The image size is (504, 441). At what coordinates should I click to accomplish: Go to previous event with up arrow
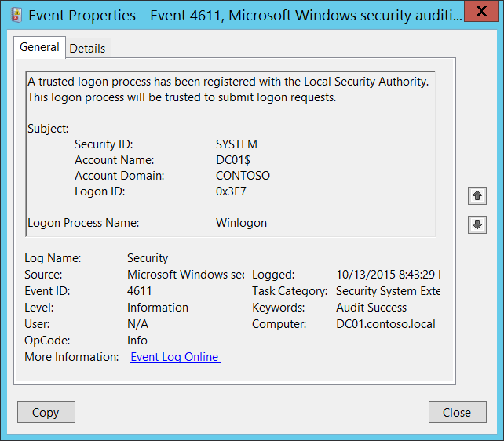coord(477,195)
